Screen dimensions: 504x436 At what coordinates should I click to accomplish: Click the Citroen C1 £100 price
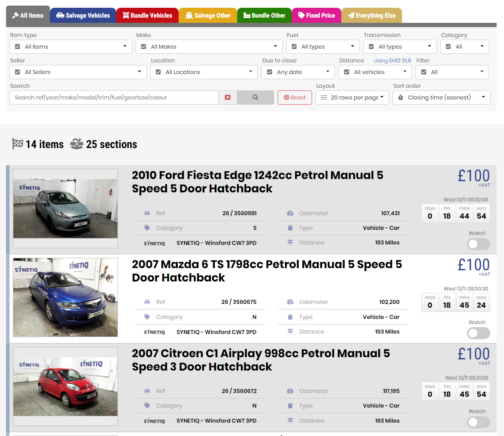pos(474,354)
